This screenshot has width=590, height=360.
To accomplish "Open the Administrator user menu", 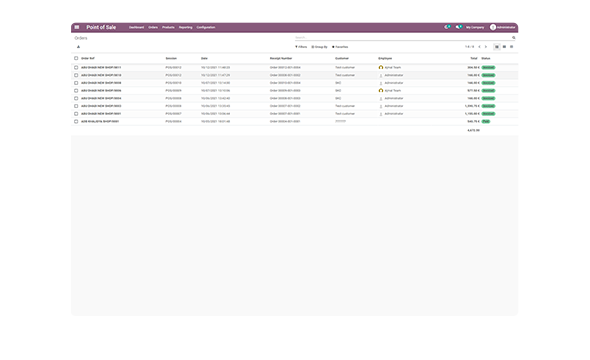I will pos(503,27).
